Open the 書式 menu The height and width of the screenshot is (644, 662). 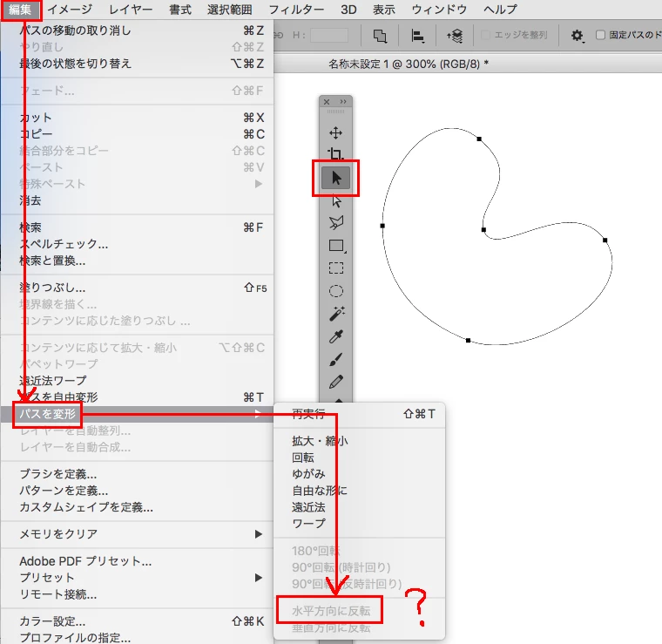pos(180,10)
